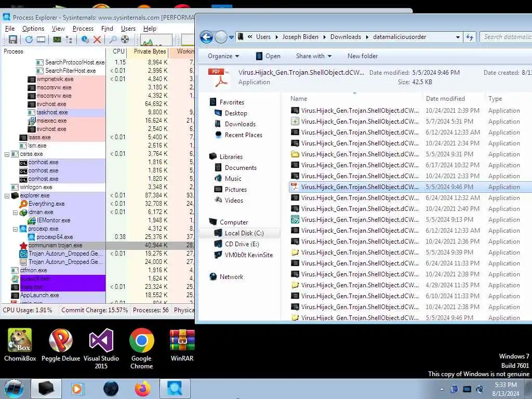Click the Back arrow button in Explorer window
The height and width of the screenshot is (399, 532).
click(x=206, y=37)
